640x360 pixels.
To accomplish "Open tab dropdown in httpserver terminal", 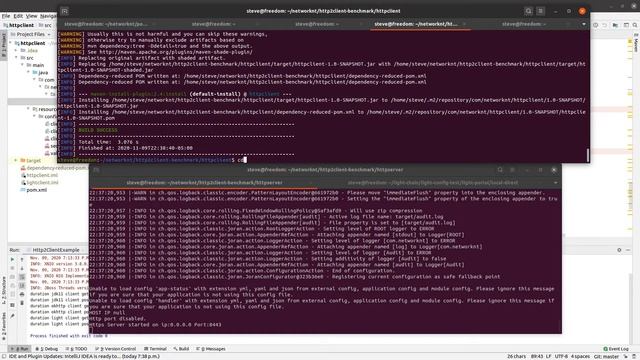I will [x=556, y=183].
